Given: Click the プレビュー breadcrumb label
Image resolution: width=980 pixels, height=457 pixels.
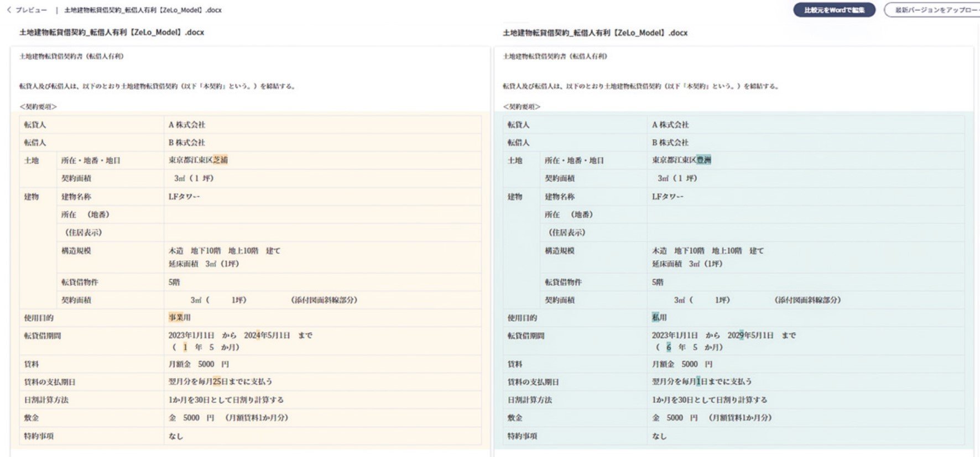Looking at the screenshot, I should tap(31, 10).
